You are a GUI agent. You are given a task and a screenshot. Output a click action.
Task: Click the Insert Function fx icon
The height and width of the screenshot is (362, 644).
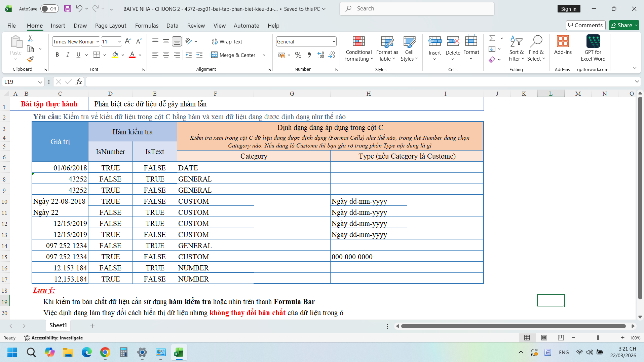[79, 82]
